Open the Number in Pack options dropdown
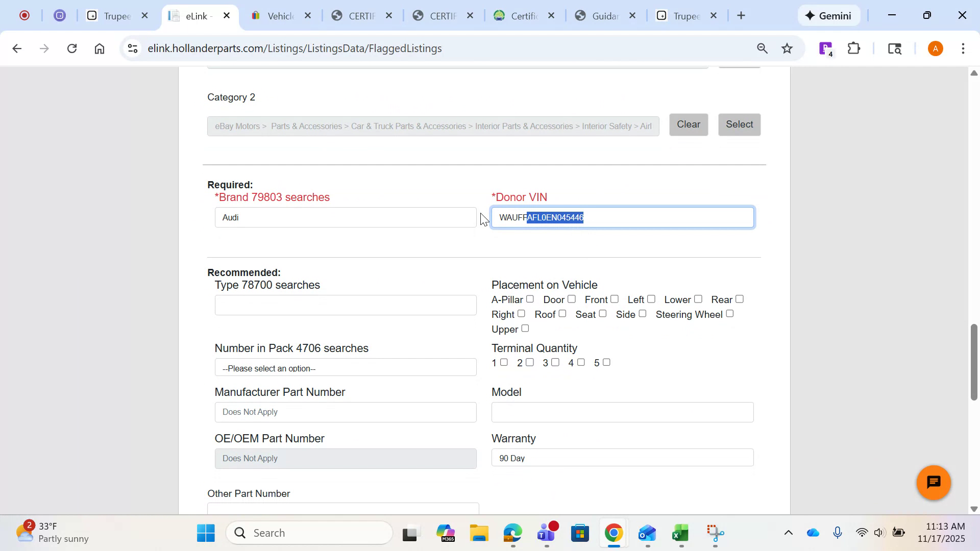The width and height of the screenshot is (980, 551). (345, 367)
